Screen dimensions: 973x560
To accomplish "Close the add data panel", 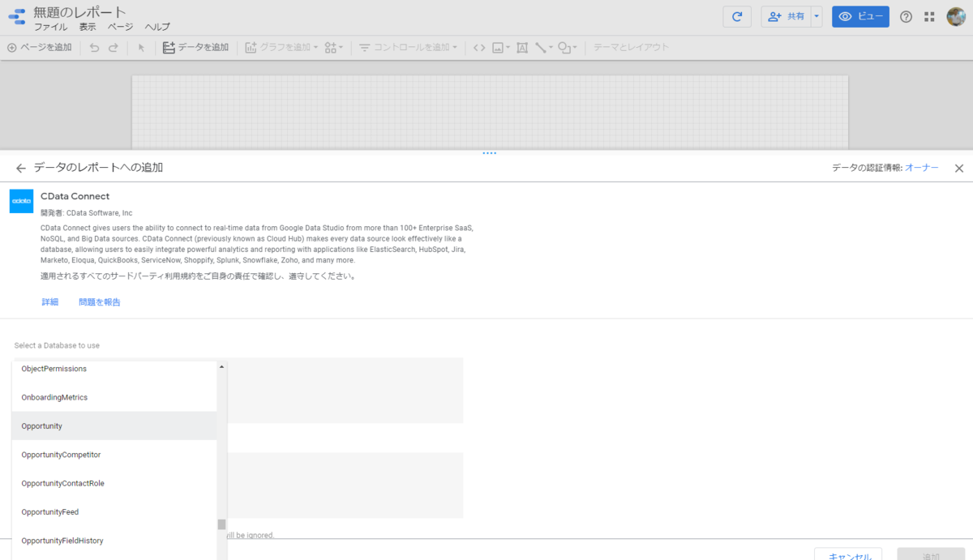I will click(x=959, y=168).
